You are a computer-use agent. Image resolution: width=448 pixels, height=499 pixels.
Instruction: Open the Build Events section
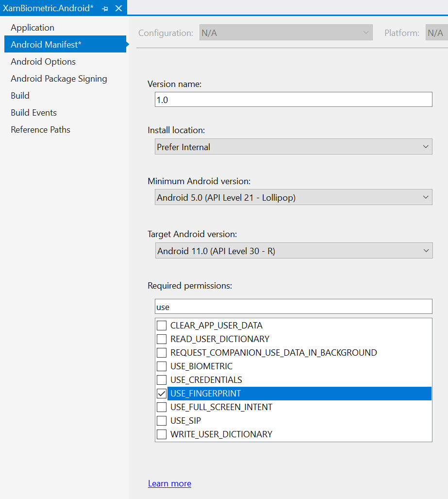click(33, 112)
